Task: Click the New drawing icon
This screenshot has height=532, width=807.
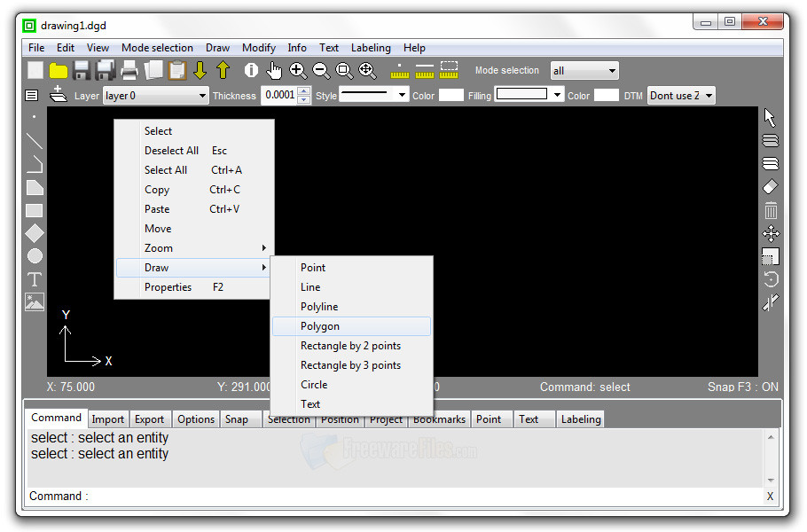Action: [x=35, y=70]
